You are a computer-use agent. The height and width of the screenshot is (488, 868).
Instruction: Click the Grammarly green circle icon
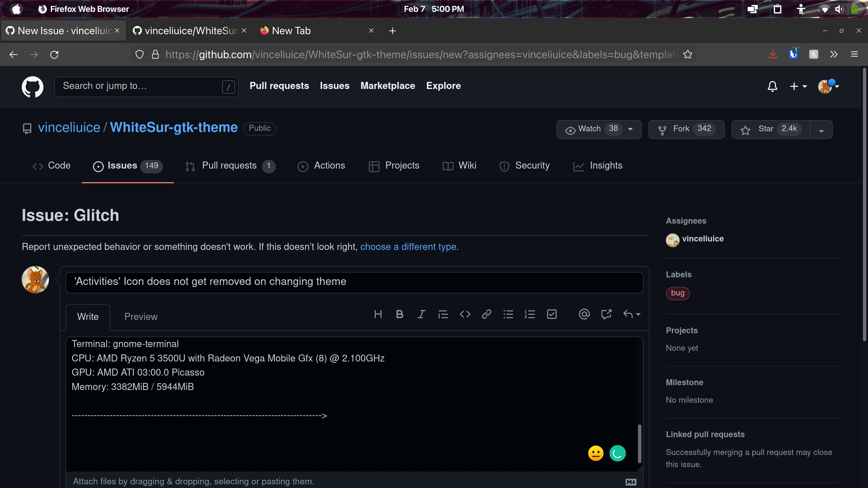(617, 453)
